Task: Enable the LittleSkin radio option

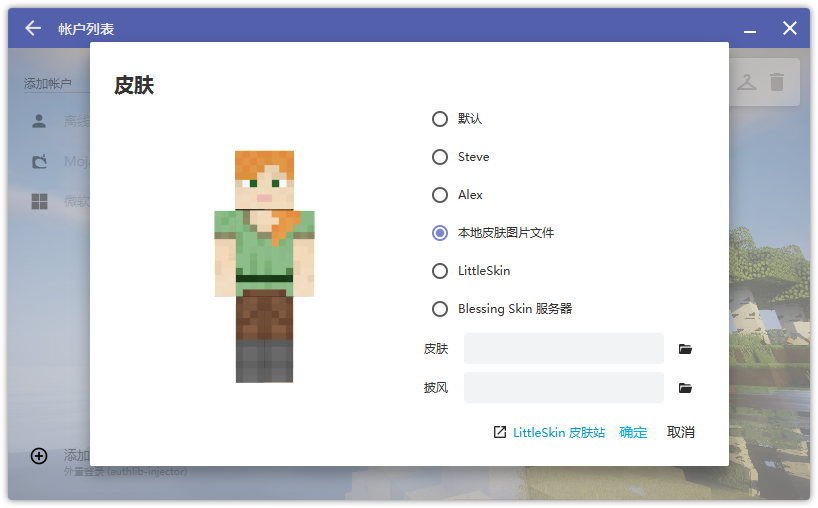Action: click(440, 271)
